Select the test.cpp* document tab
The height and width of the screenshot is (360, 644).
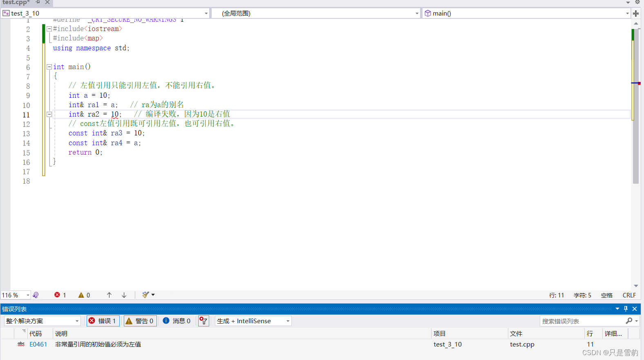(x=16, y=2)
